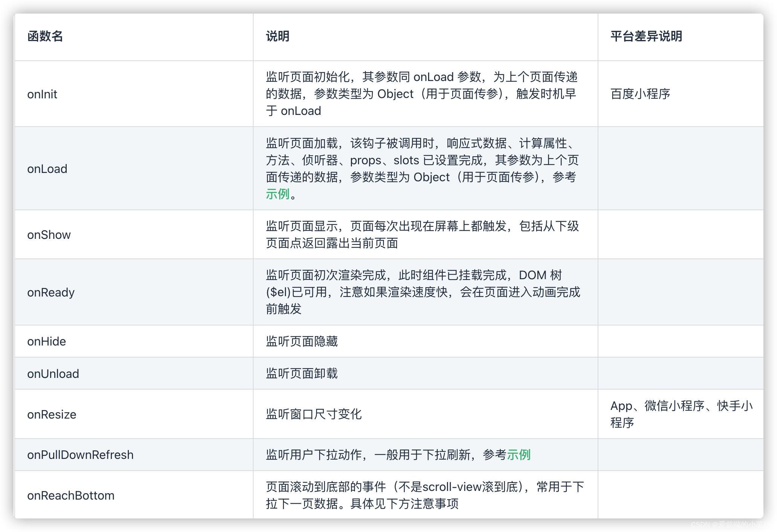Select the onPullDownRefresh function name
Image resolution: width=777 pixels, height=532 pixels.
pos(80,455)
